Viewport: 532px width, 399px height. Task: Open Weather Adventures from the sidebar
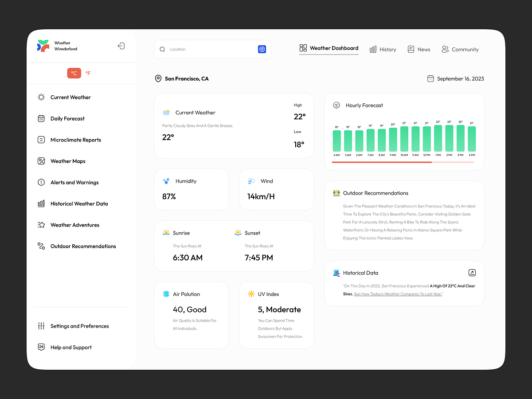pyautogui.click(x=41, y=225)
